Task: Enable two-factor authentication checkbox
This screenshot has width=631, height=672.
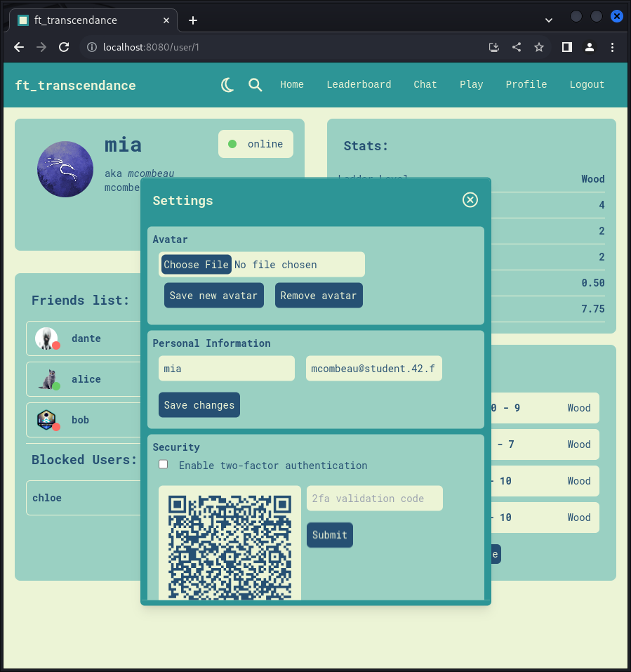Action: coord(164,465)
